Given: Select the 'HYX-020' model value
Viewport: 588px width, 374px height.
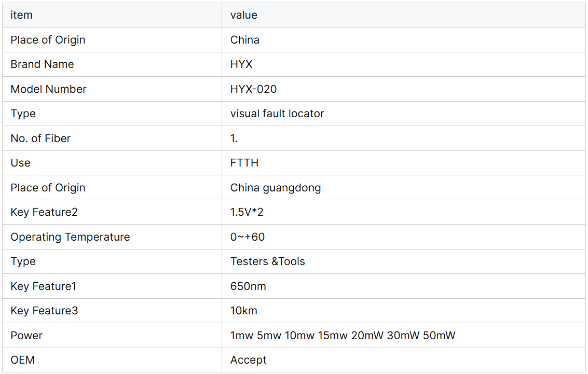Looking at the screenshot, I should click(253, 89).
